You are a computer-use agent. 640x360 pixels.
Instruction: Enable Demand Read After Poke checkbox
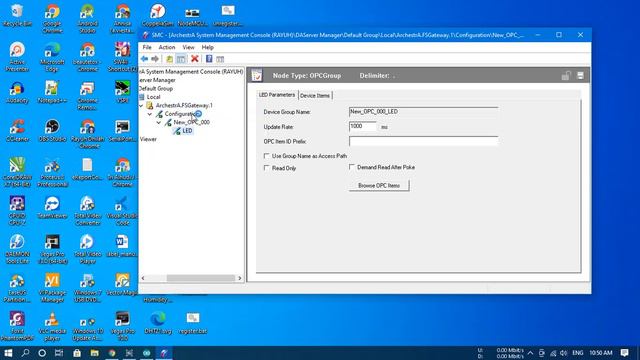tap(351, 167)
